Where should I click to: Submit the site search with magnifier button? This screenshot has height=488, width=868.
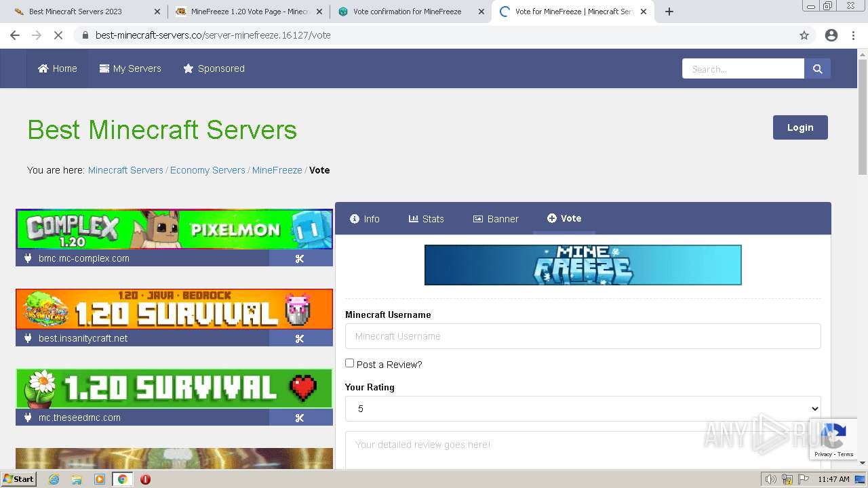pyautogui.click(x=817, y=68)
